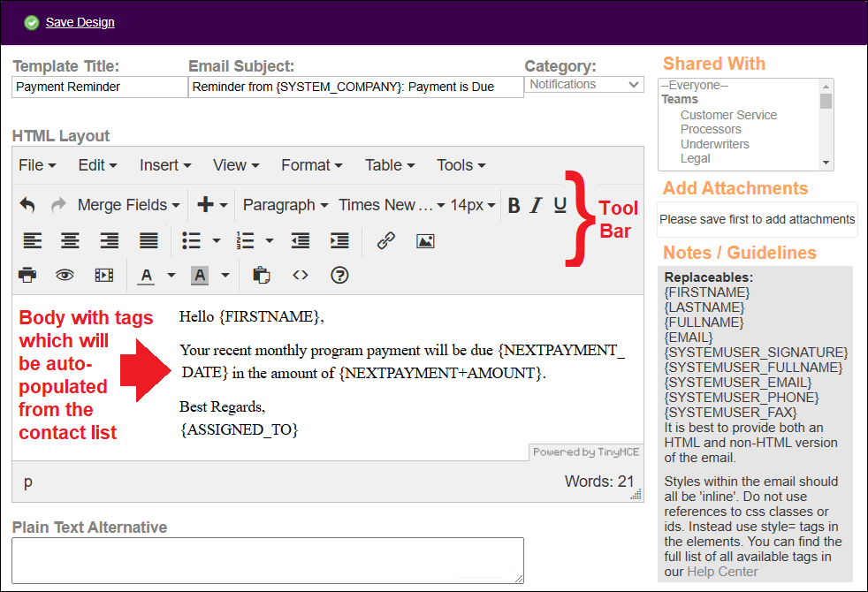868x592 pixels.
Task: Open the Times New font family dropdown
Action: [392, 205]
